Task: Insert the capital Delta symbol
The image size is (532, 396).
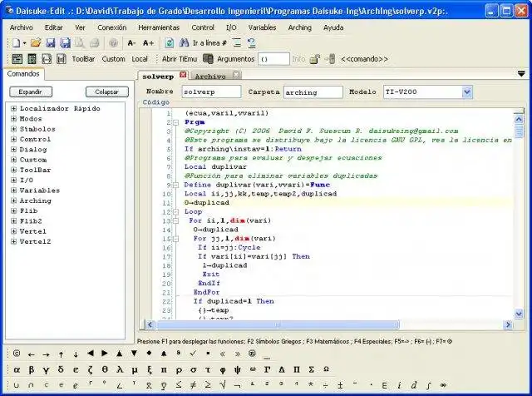Action: point(282,369)
